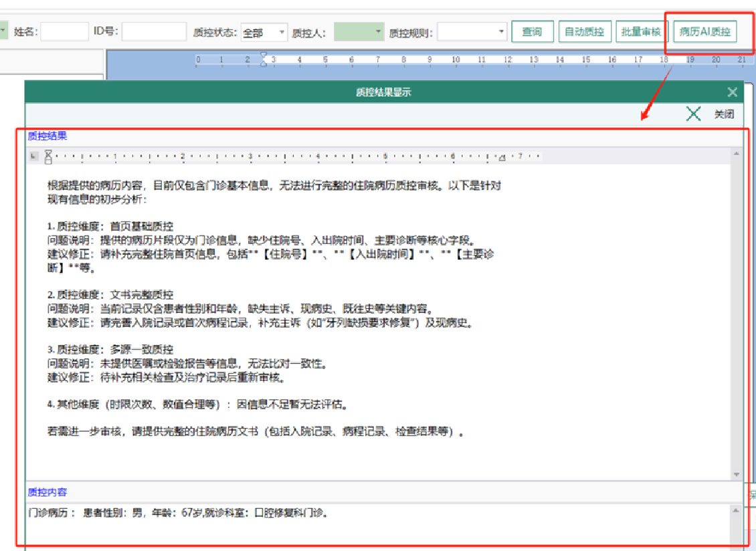Open the 质控规则 combo box
This screenshot has width=756, height=551.
tap(502, 32)
